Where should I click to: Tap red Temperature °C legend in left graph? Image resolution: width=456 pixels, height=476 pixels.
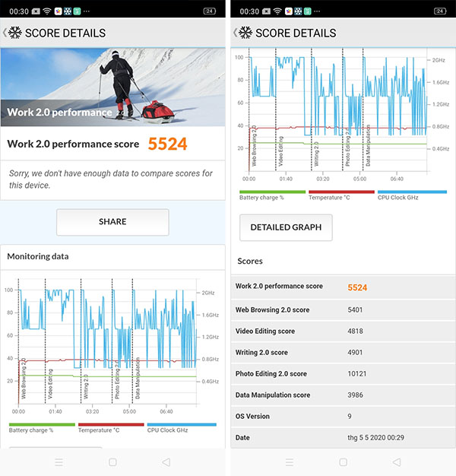point(111,428)
